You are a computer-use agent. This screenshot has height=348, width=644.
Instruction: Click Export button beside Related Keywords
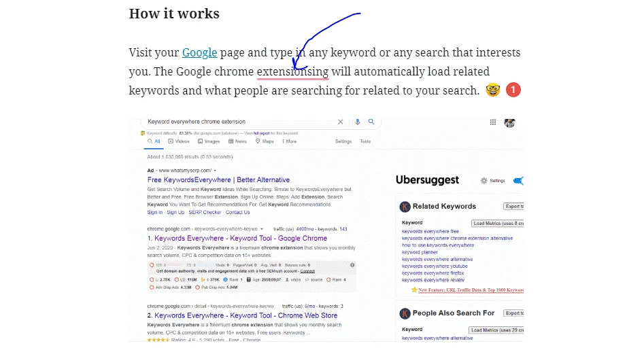click(513, 207)
